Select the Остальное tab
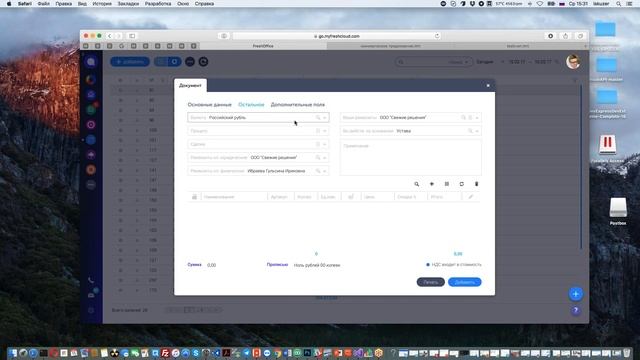 [251, 105]
